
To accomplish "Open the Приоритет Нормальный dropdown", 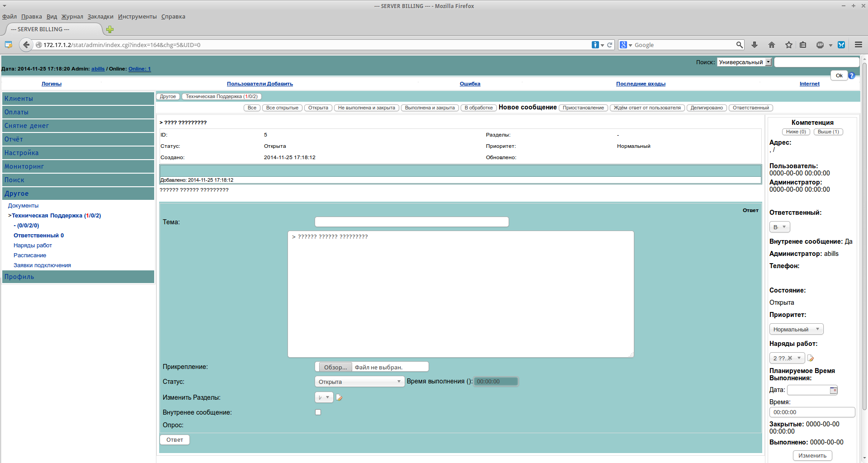I will pyautogui.click(x=796, y=329).
